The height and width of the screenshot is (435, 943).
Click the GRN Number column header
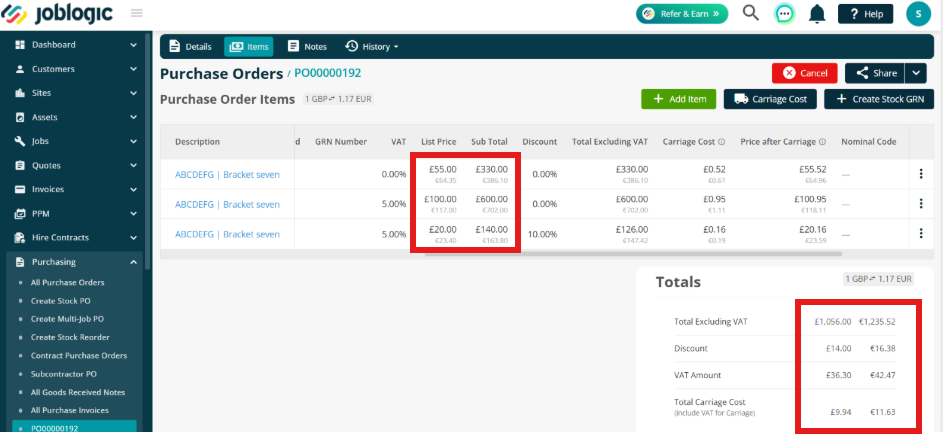[x=340, y=142]
